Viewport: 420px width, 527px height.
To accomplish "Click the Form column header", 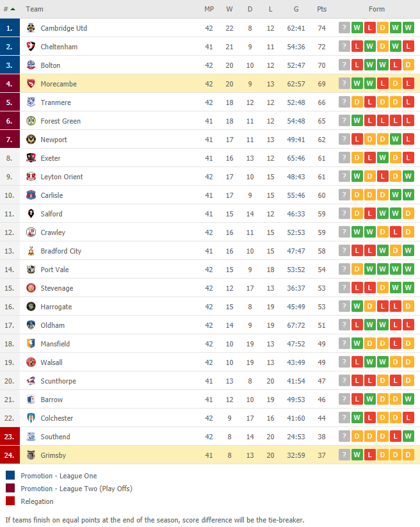I will pos(376,9).
